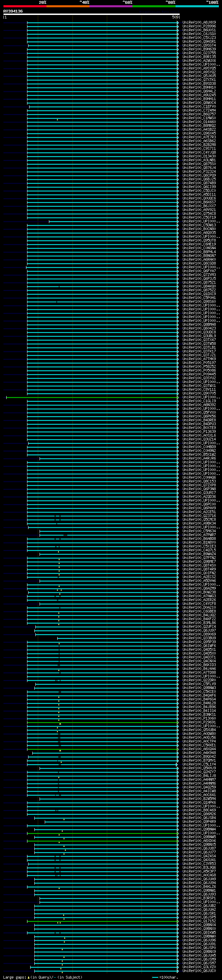The width and height of the screenshot is (222, 980).
Task: Click UniRef100_Q95UT8 in the list
Action: click(x=199, y=240)
